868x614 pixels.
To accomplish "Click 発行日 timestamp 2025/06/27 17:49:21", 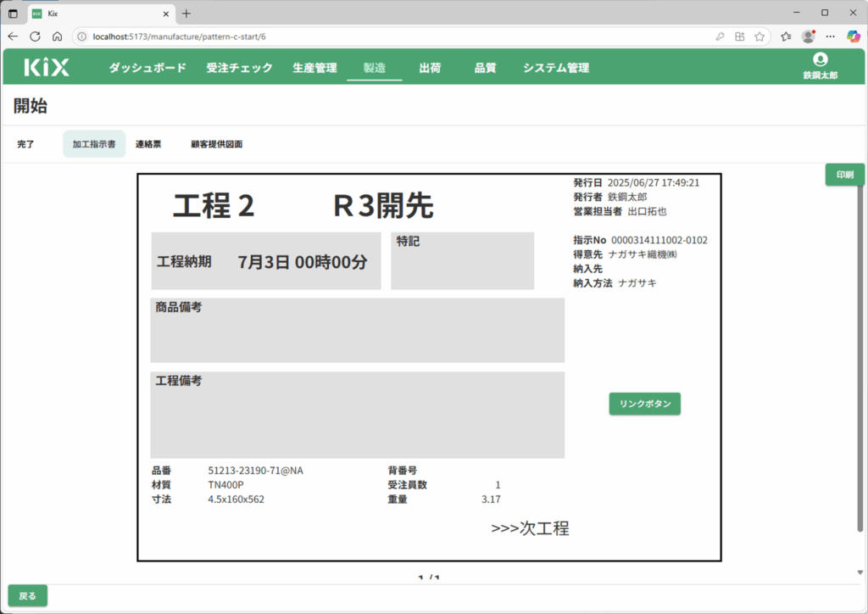I will pyautogui.click(x=654, y=182).
